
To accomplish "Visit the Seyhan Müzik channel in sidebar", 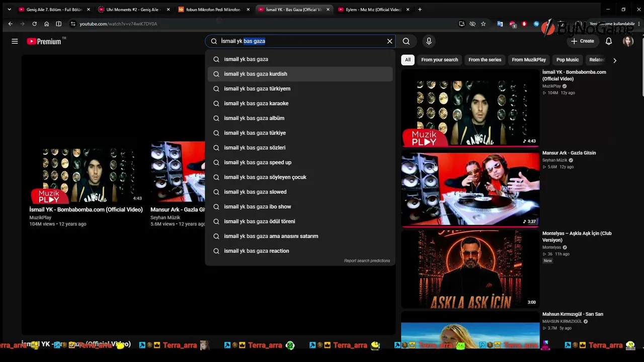I will pyautogui.click(x=554, y=160).
